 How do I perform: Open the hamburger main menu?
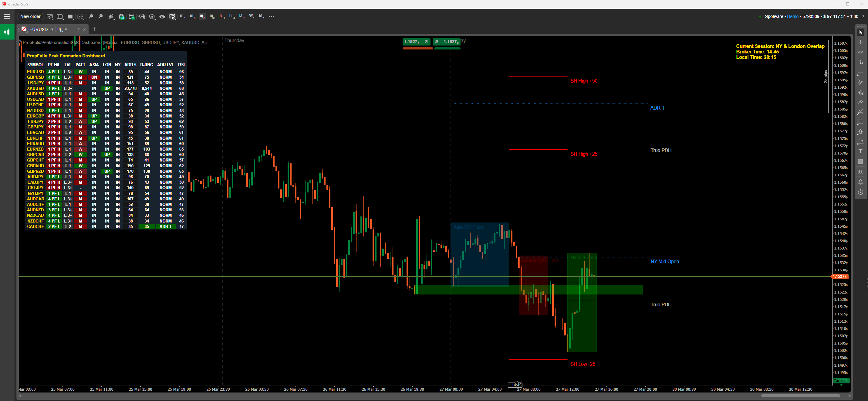point(7,16)
